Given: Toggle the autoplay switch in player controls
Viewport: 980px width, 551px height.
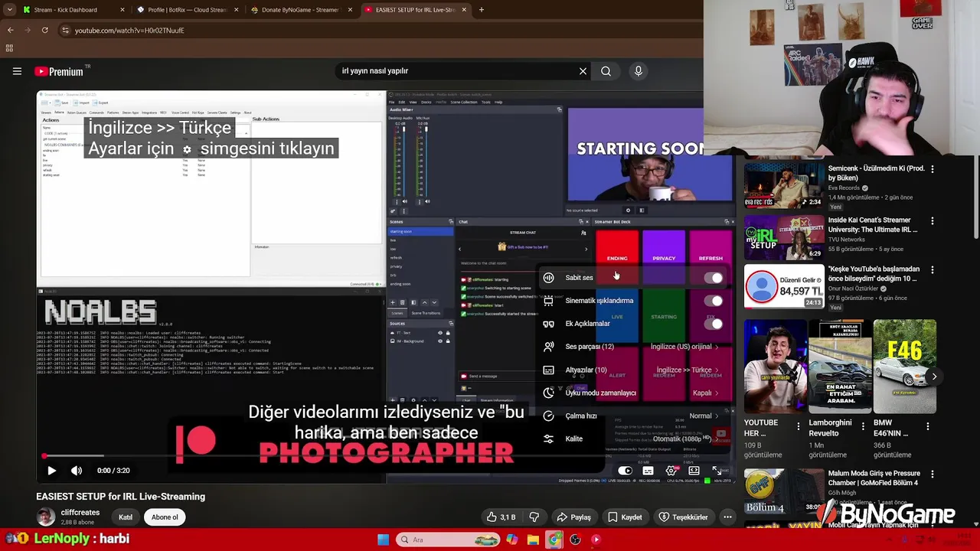Looking at the screenshot, I should point(626,471).
